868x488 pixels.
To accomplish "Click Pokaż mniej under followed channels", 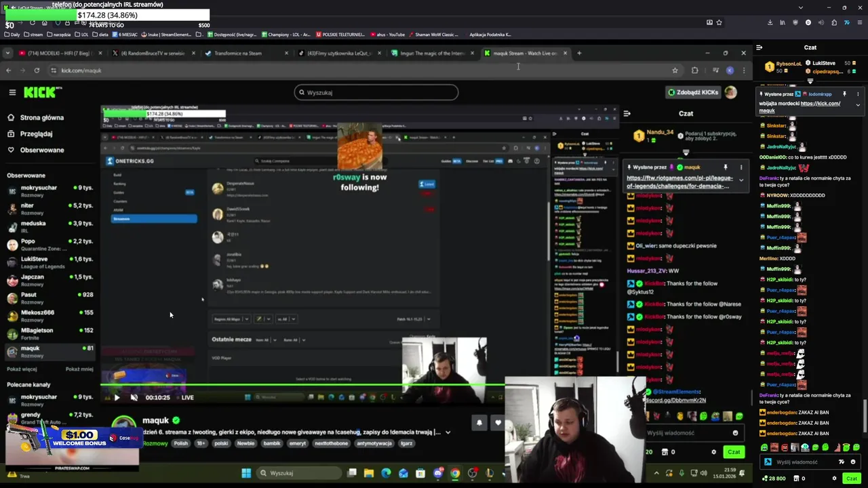I will point(79,369).
